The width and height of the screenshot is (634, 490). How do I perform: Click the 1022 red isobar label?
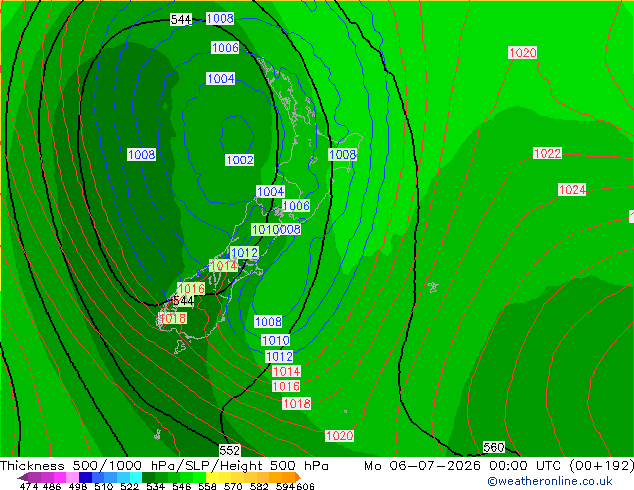pos(547,154)
